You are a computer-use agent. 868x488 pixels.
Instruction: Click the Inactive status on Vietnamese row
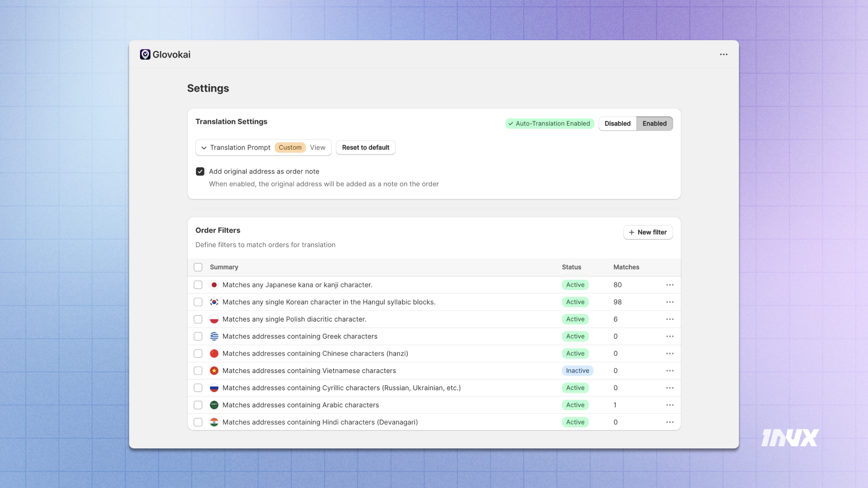[x=577, y=371]
